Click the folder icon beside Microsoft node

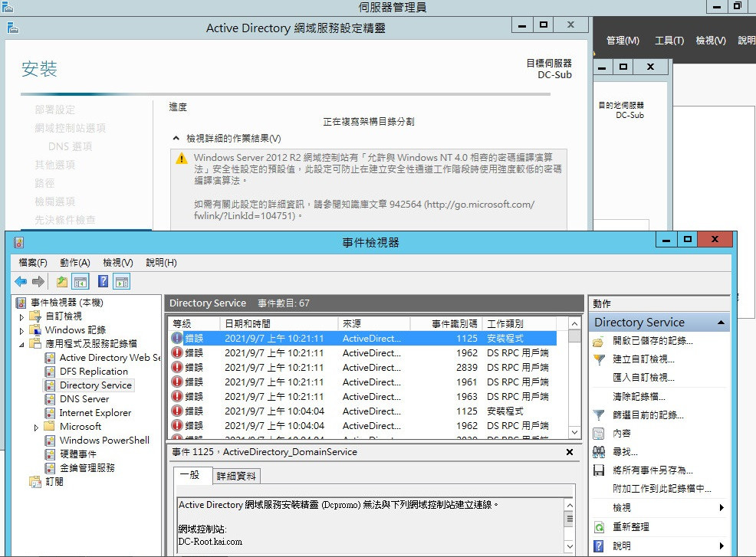pyautogui.click(x=49, y=426)
